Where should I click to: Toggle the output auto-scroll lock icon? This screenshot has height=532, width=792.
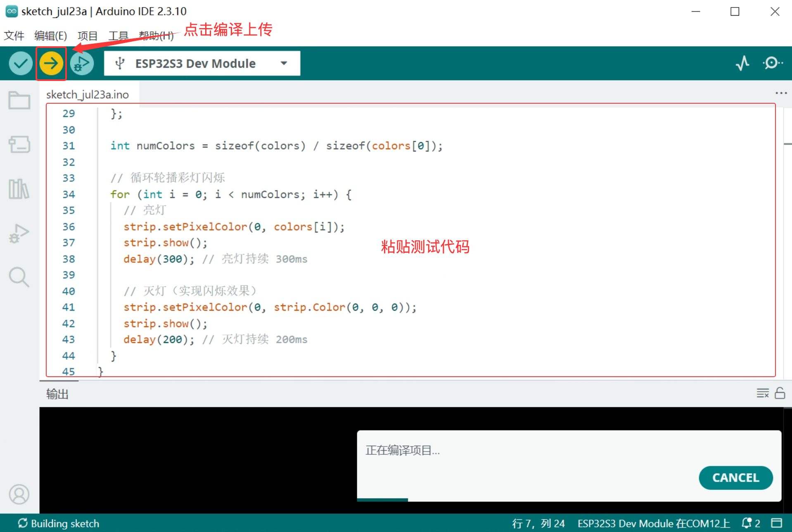pos(780,393)
